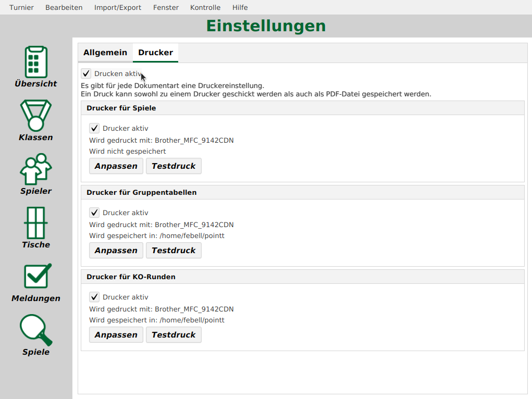The image size is (532, 399).
Task: Open the Turnier menu
Action: [x=21, y=7]
